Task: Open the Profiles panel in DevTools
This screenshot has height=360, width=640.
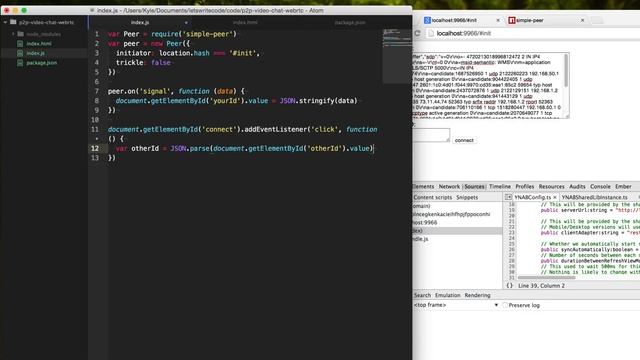Action: coord(524,187)
